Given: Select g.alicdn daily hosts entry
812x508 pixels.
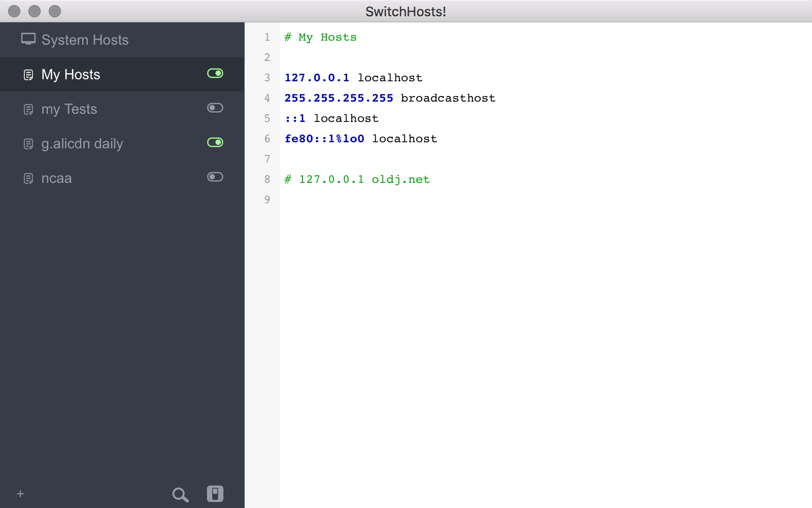Looking at the screenshot, I should pyautogui.click(x=82, y=144).
